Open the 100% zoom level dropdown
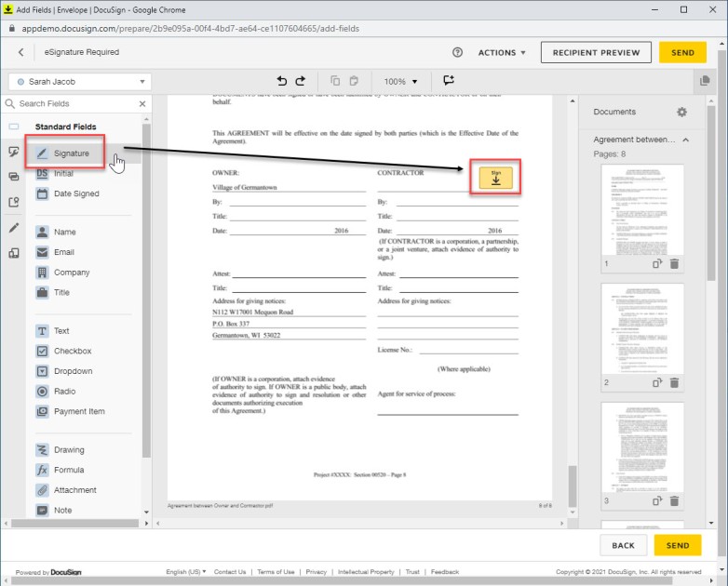 (x=401, y=82)
